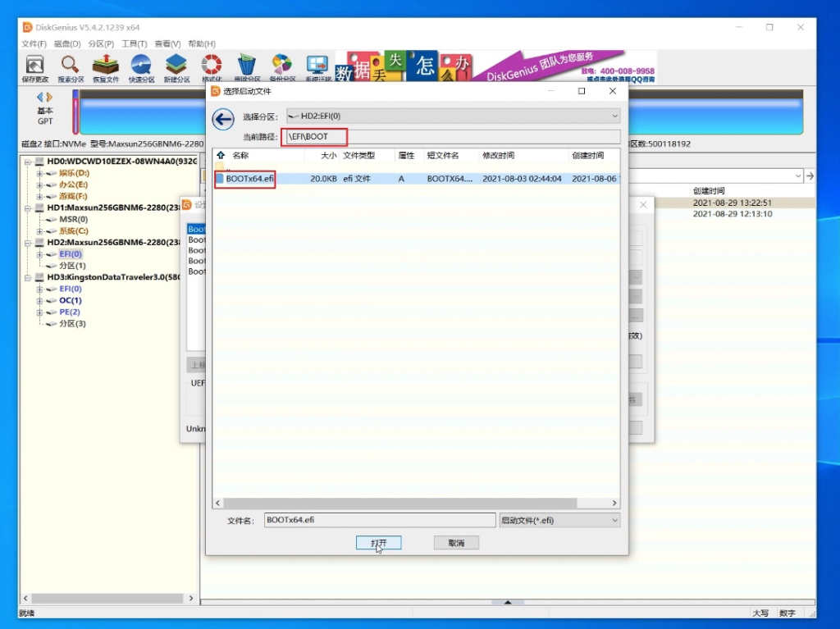
Task: Expand the 系统(C:) tree node
Action: (x=39, y=231)
